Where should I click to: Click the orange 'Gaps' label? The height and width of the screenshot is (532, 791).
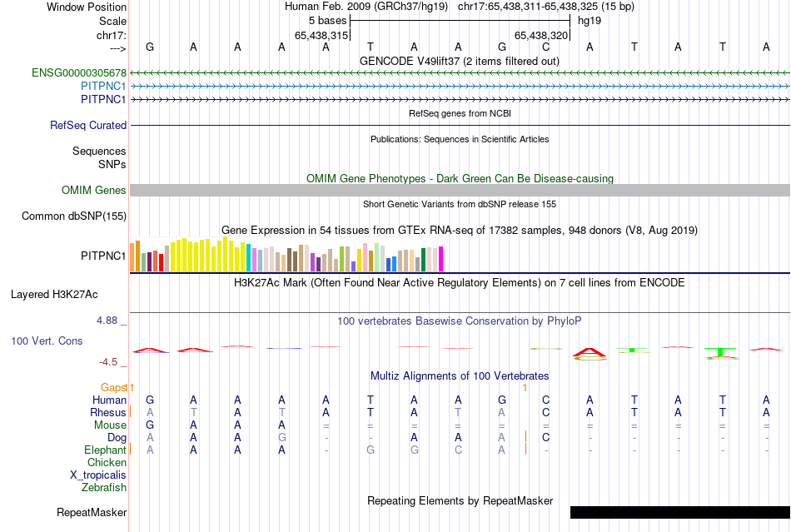(113, 387)
